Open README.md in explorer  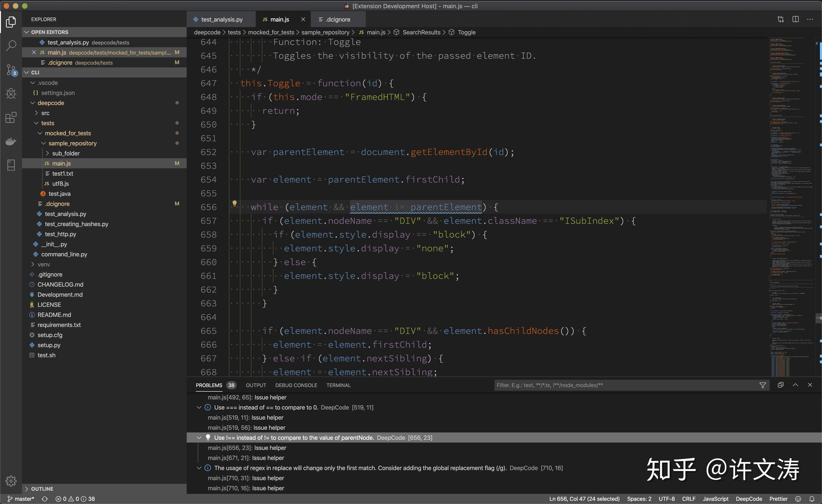click(x=54, y=315)
